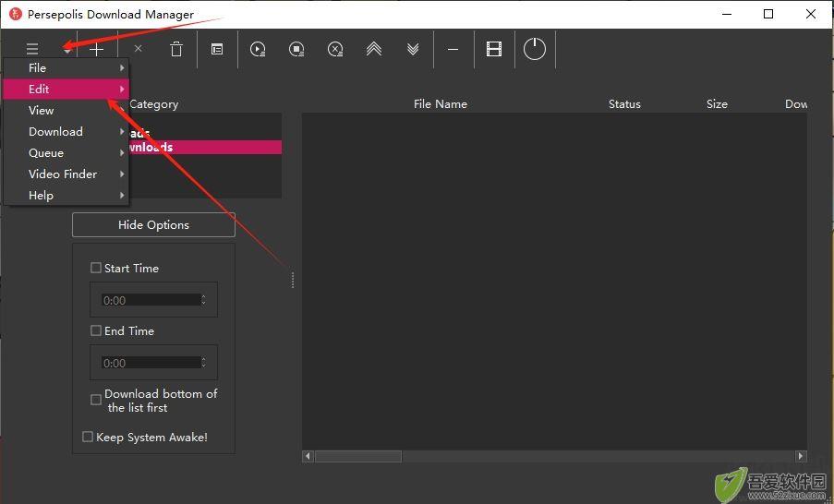Toggle Download bottom of the list first
The height and width of the screenshot is (504, 834).
[96, 400]
